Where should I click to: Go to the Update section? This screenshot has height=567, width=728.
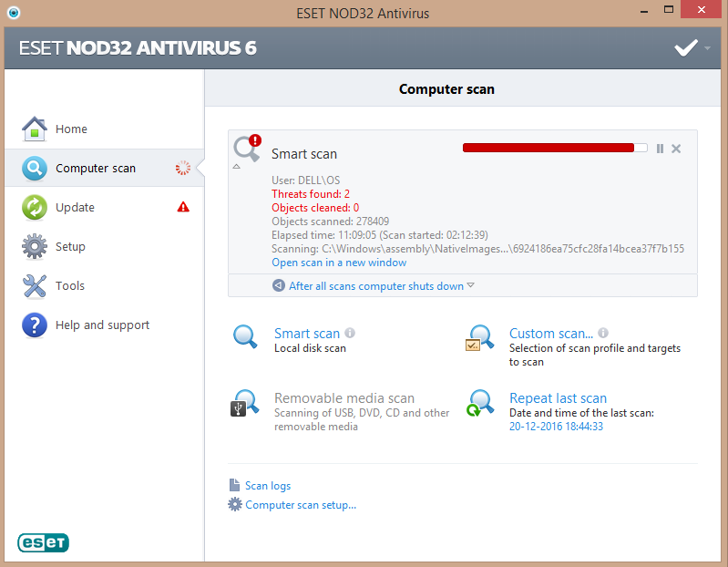coord(105,207)
